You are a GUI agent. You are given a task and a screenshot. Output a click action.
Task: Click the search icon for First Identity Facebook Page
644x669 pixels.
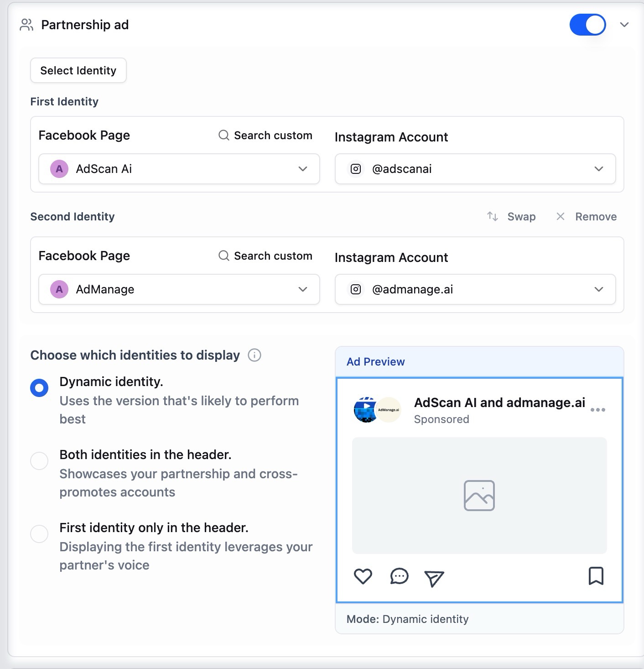pos(223,135)
